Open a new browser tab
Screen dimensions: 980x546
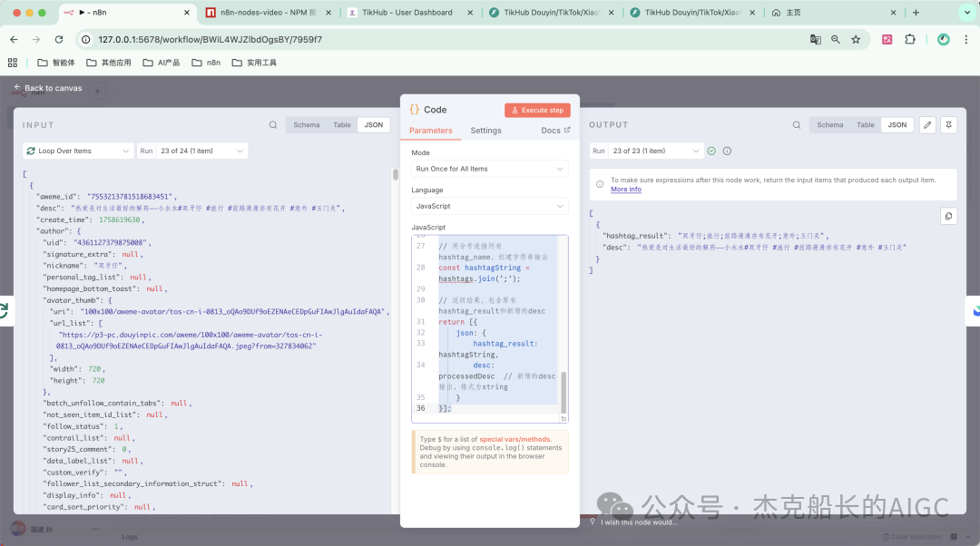click(x=916, y=13)
